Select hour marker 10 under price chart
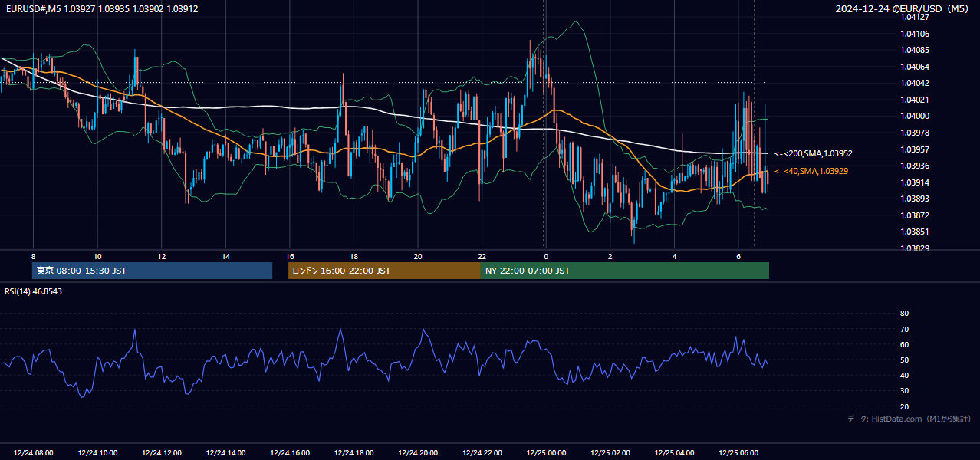980x460 pixels. pyautogui.click(x=97, y=256)
